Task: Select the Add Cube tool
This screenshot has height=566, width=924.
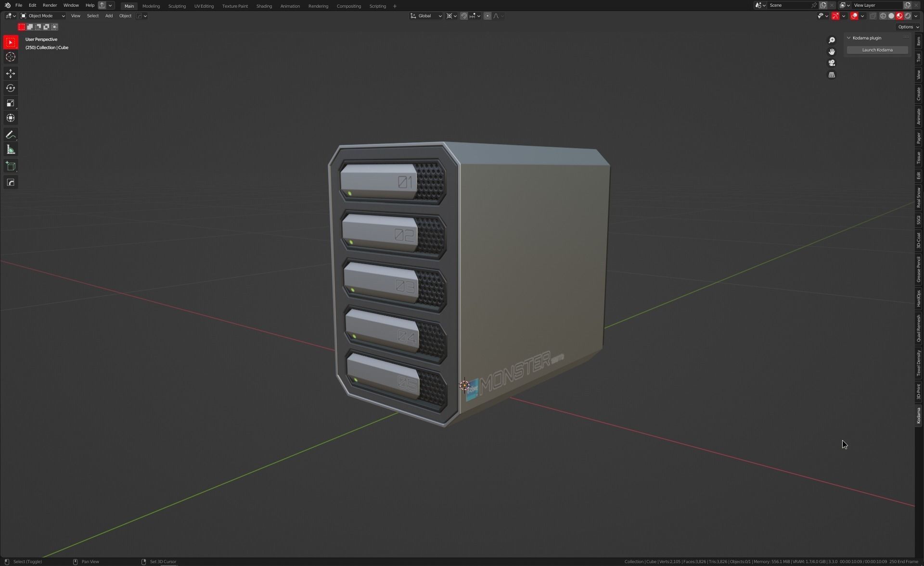Action: 11,166
